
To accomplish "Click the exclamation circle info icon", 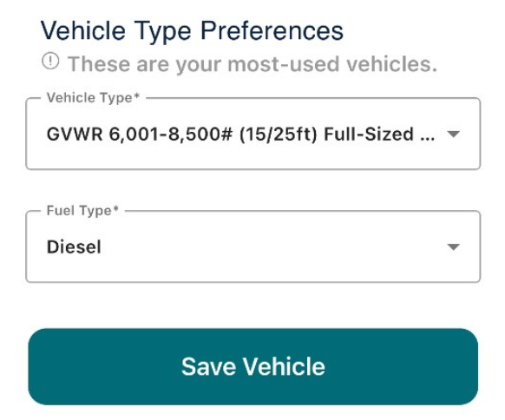I will pyautogui.click(x=50, y=61).
